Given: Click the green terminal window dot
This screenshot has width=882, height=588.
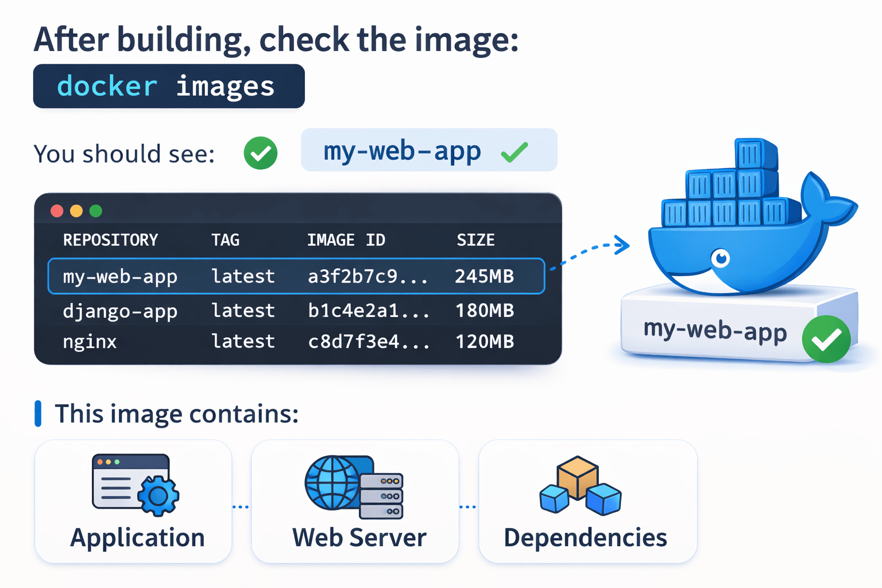Looking at the screenshot, I should pyautogui.click(x=96, y=211).
